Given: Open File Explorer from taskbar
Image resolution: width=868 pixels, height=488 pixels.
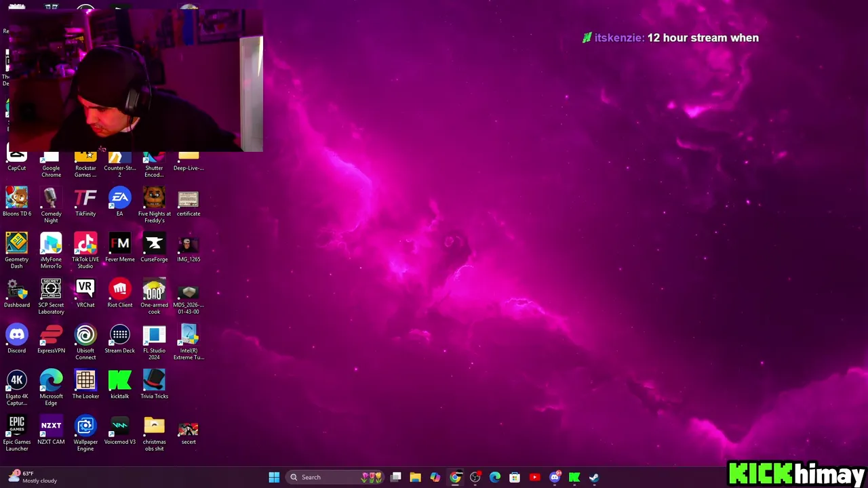Looking at the screenshot, I should (x=415, y=477).
